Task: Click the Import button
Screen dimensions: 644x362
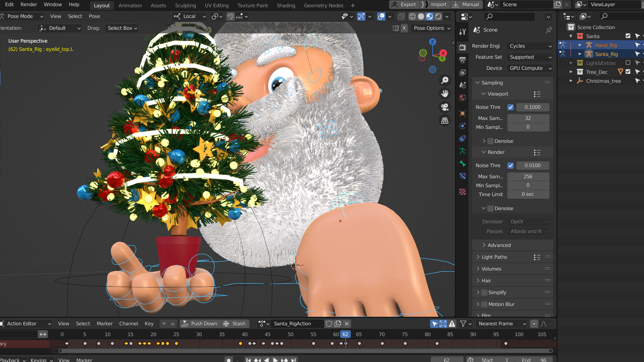Action: tap(435, 5)
